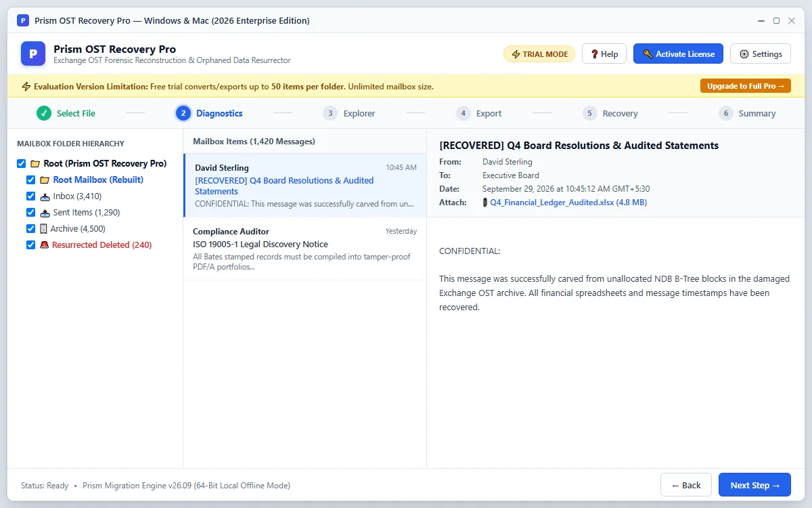Toggle the Resurrected Deleted (240) checkbox
Screen dimensions: 812x508
tap(30, 245)
